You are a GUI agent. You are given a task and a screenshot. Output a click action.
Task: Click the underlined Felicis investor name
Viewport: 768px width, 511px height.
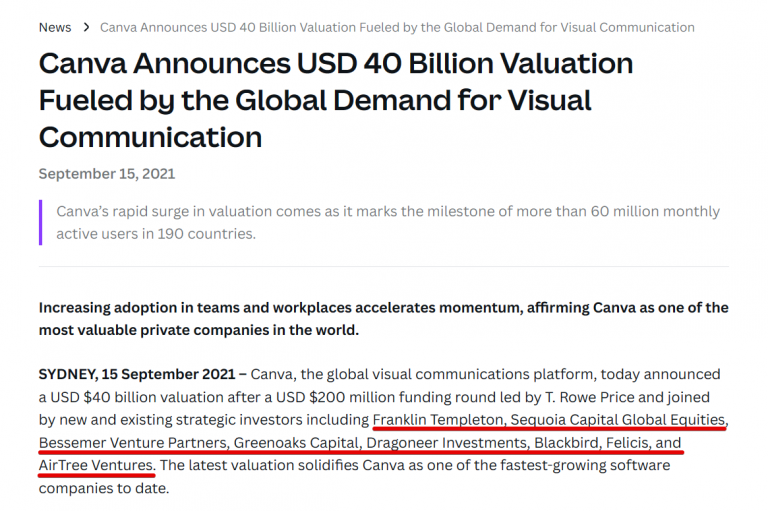point(628,443)
